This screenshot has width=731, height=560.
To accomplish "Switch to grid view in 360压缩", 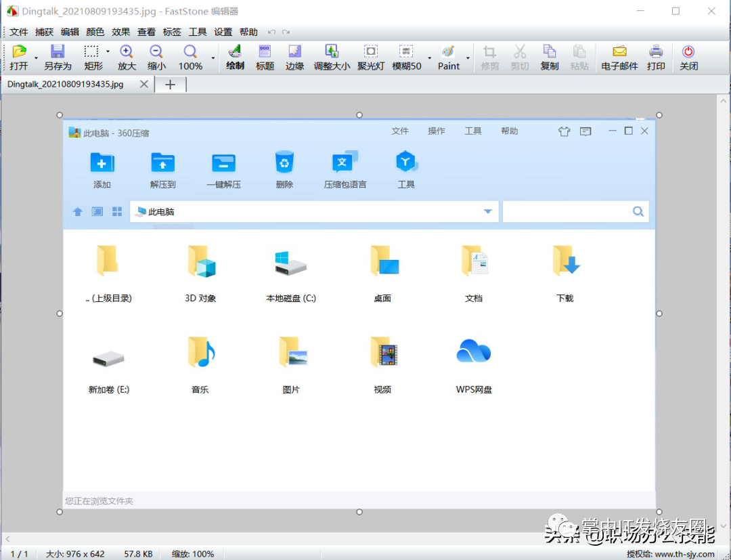I will click(117, 212).
